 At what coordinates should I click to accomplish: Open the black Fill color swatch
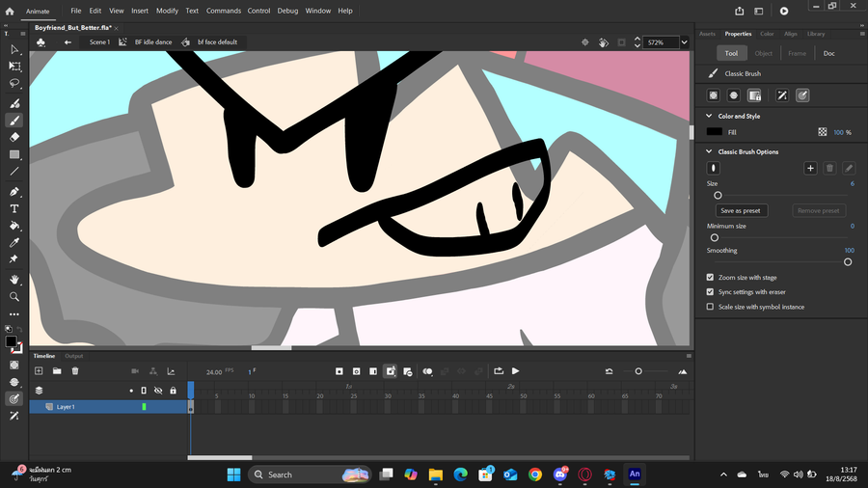(714, 132)
